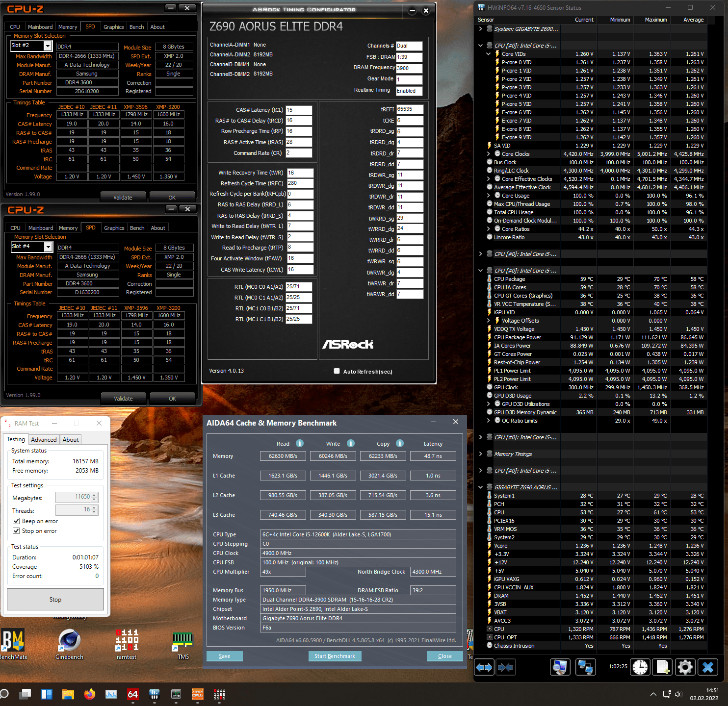The width and height of the screenshot is (728, 706).
Task: Select the CPU Package Power row
Action: click(x=591, y=337)
